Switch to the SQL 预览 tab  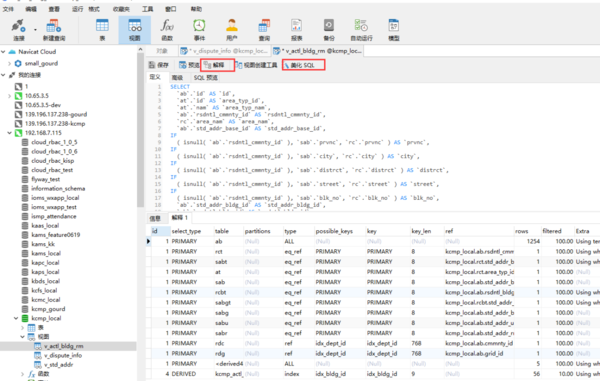pyautogui.click(x=205, y=78)
